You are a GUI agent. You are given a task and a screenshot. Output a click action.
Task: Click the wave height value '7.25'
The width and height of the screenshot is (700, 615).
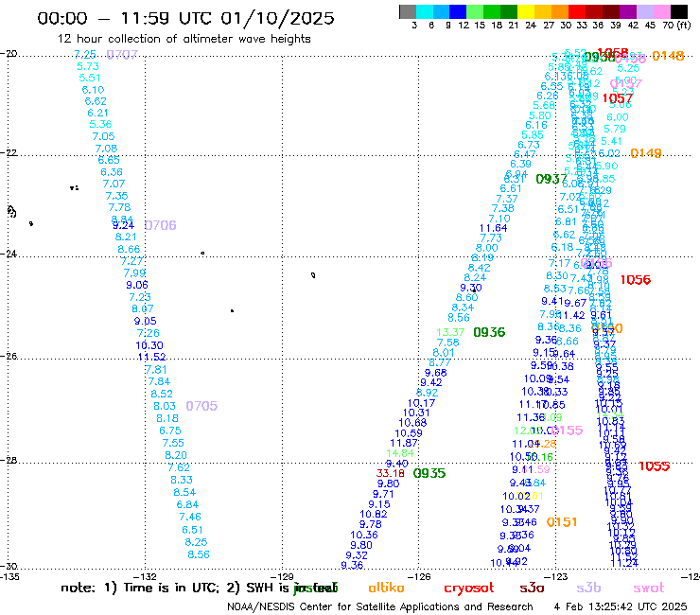[x=85, y=55]
